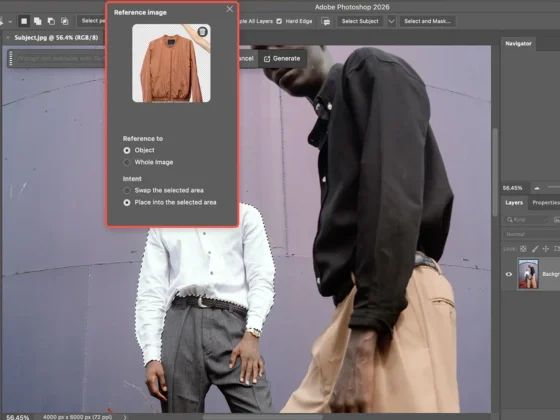The image size is (560, 420).
Task: Open the Select Subject dropdown arrow
Action: tap(392, 21)
